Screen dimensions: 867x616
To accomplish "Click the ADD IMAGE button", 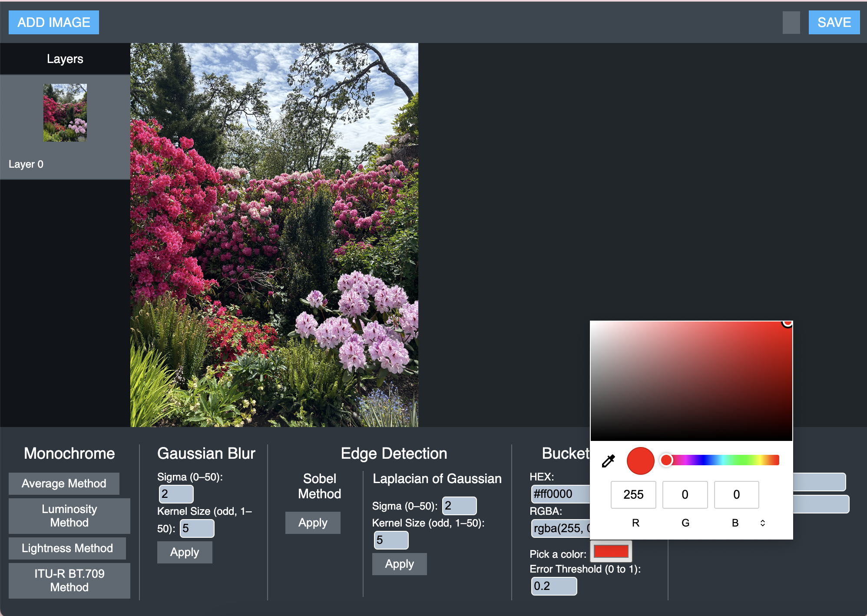I will click(x=54, y=23).
